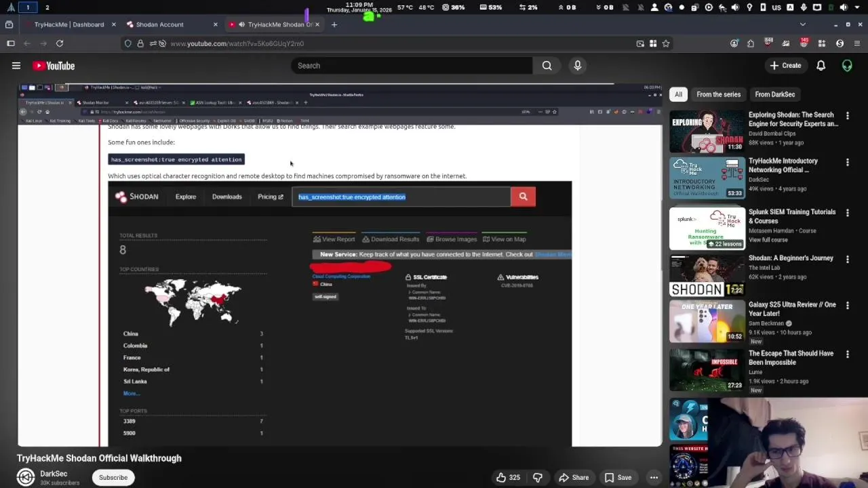Toggle the system tray volume speaker
The height and width of the screenshot is (488, 868).
click(844, 7)
